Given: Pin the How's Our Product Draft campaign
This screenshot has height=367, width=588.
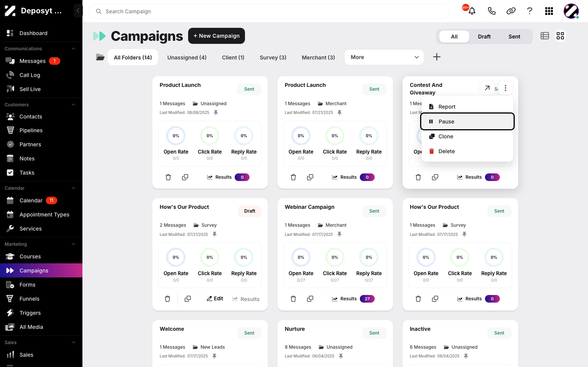Looking at the screenshot, I should (214, 234).
